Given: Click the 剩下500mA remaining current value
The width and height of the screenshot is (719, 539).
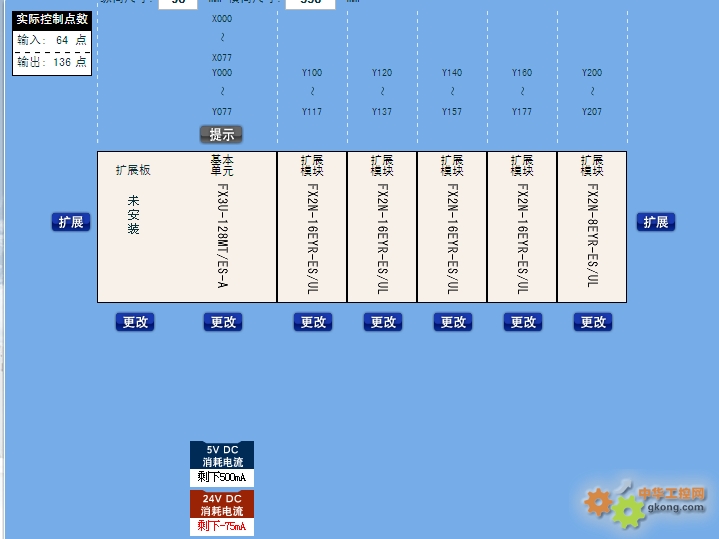Looking at the screenshot, I should 222,478.
